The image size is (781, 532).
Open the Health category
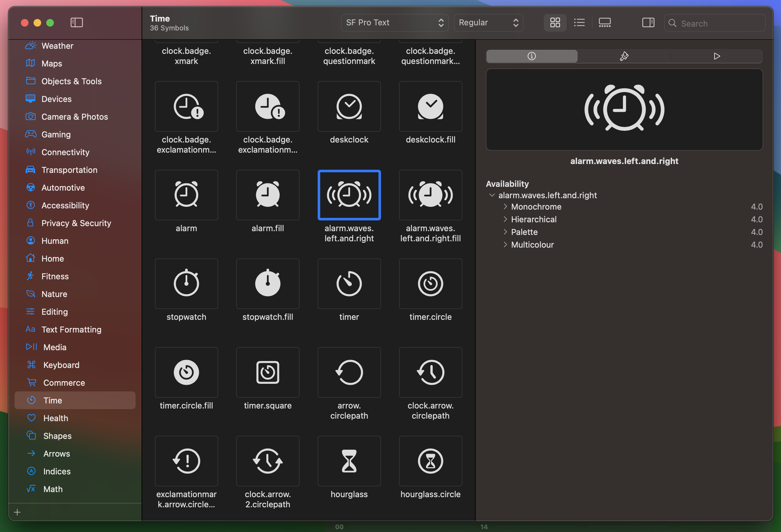coord(75,418)
